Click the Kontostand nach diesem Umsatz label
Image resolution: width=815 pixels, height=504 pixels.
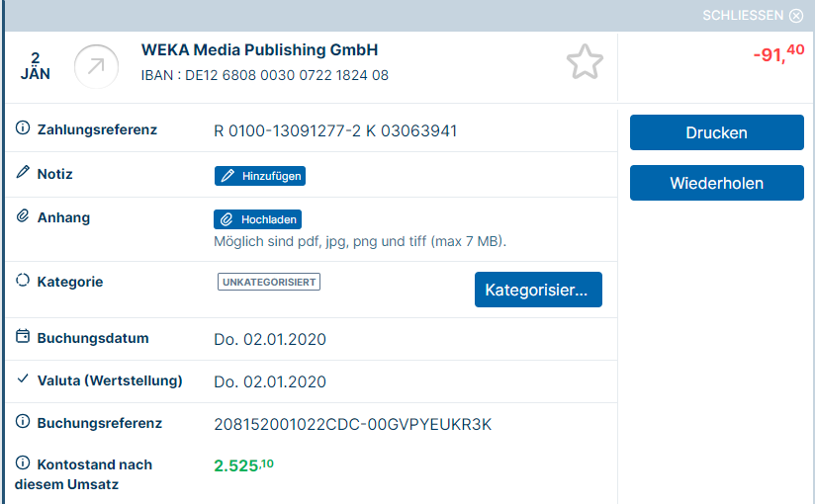click(83, 474)
